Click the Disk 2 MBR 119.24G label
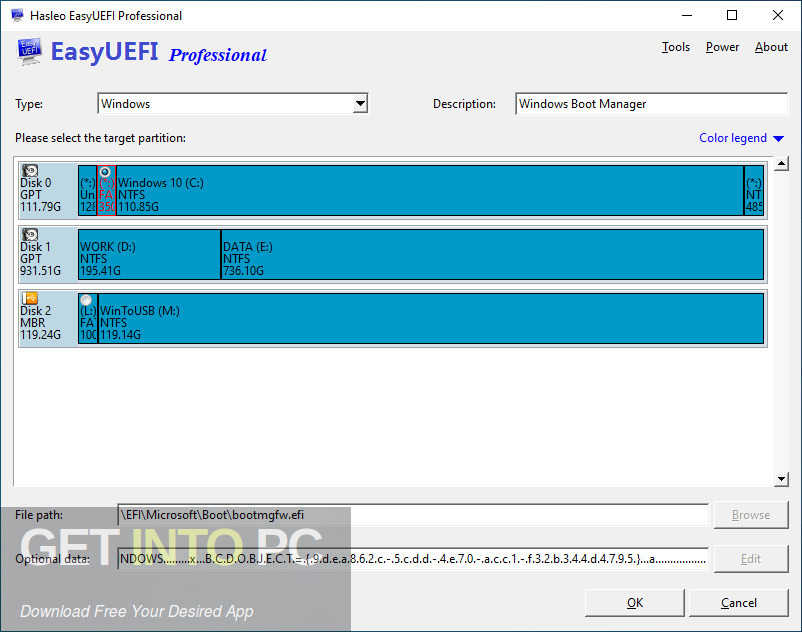 pos(40,323)
